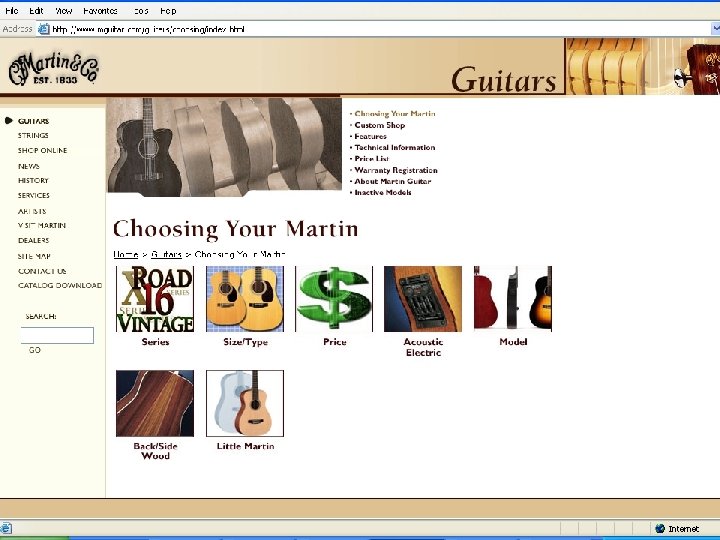The image size is (720, 540).
Task: Click the Acoustic Electric caption text
Action: (423, 347)
